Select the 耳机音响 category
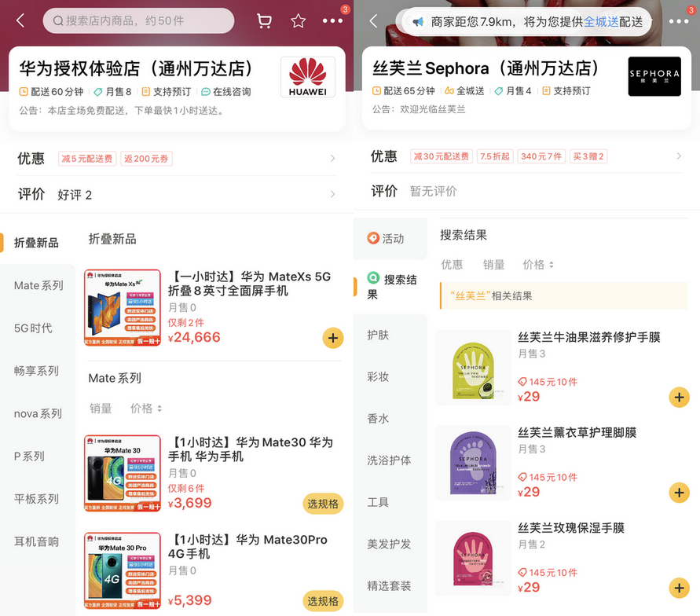The height and width of the screenshot is (616, 700). tap(37, 542)
